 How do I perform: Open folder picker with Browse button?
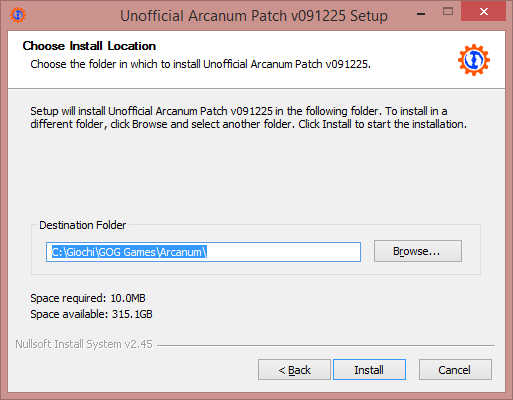(x=418, y=251)
